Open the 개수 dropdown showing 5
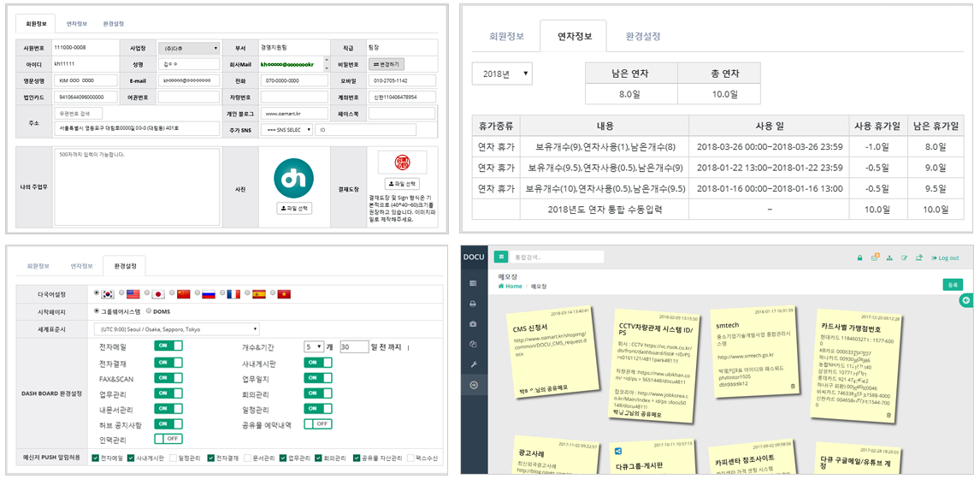This screenshot has width=980, height=479. 314,346
